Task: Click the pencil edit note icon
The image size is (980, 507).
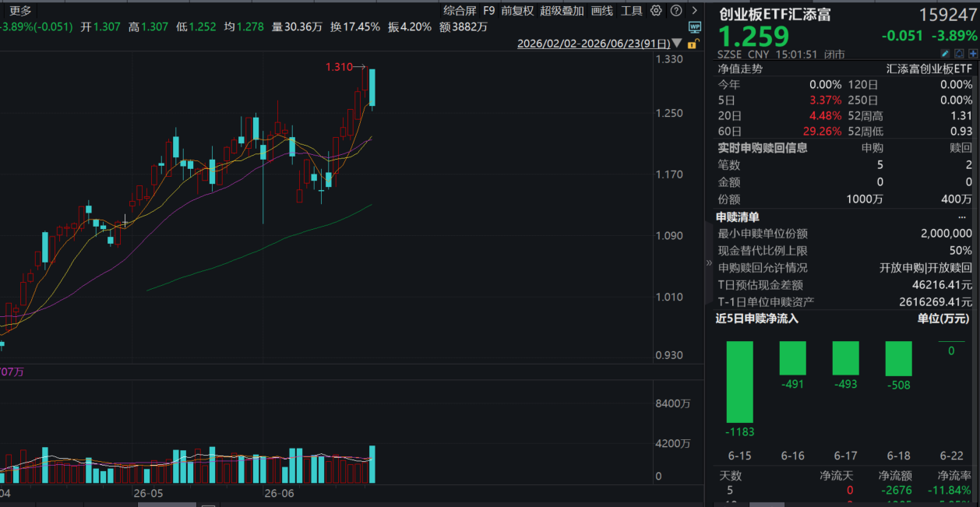Action: click(945, 54)
